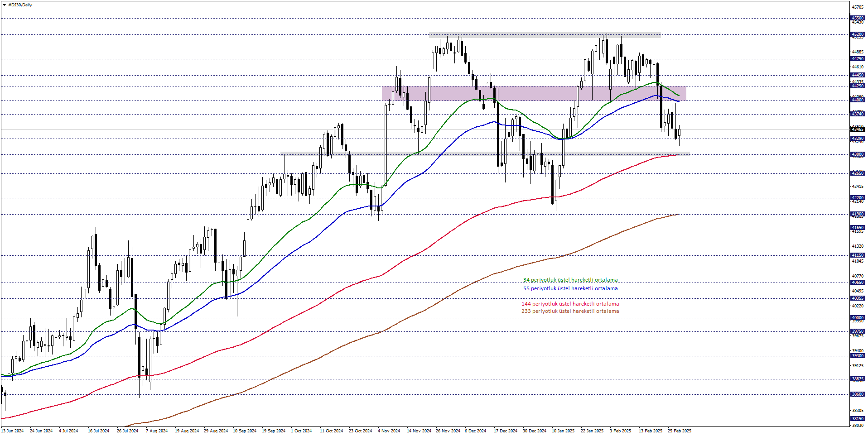Click legend text '55 periyotluk üstel hareketli ortalama'
Image resolution: width=868 pixels, height=436 pixels.
click(570, 288)
